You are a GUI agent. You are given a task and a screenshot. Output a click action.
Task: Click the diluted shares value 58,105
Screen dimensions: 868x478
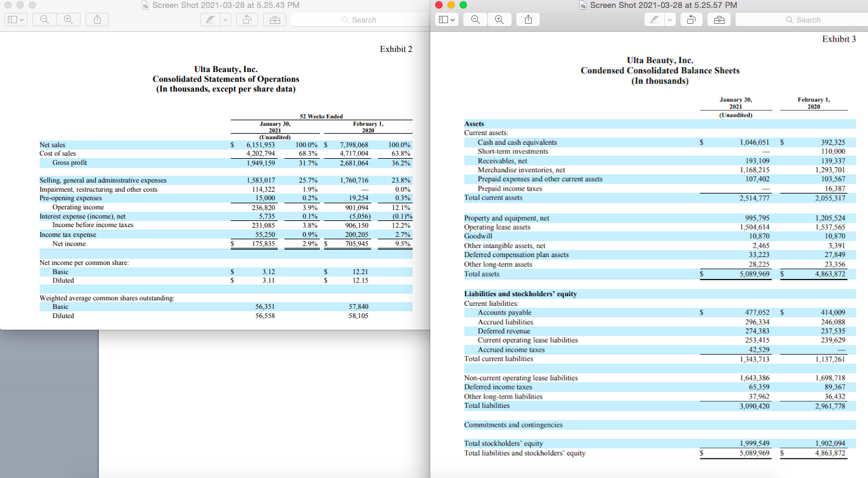coord(358,316)
